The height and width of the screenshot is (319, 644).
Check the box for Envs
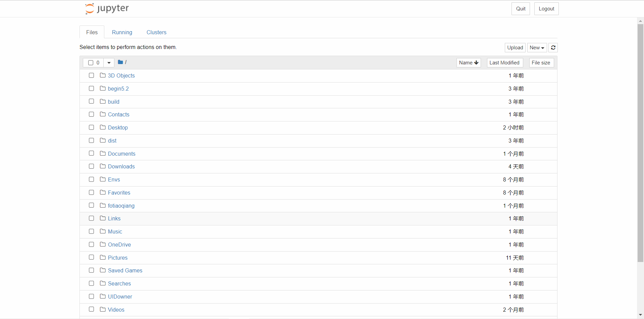point(91,179)
